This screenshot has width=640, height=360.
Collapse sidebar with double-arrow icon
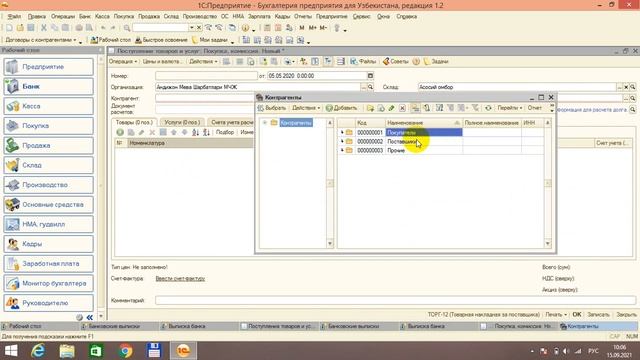(90, 317)
